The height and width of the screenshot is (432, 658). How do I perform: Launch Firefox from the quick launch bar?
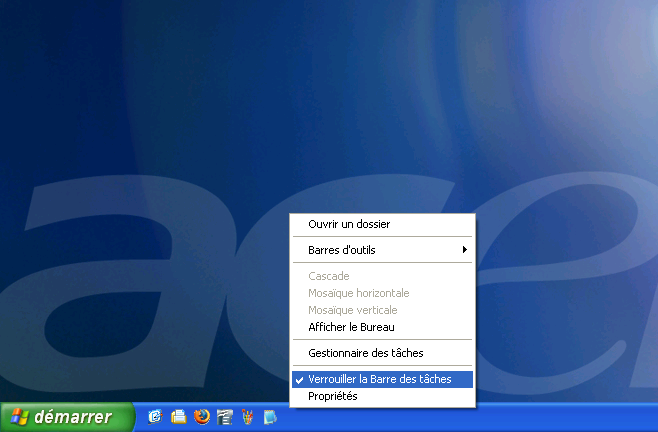(x=202, y=417)
